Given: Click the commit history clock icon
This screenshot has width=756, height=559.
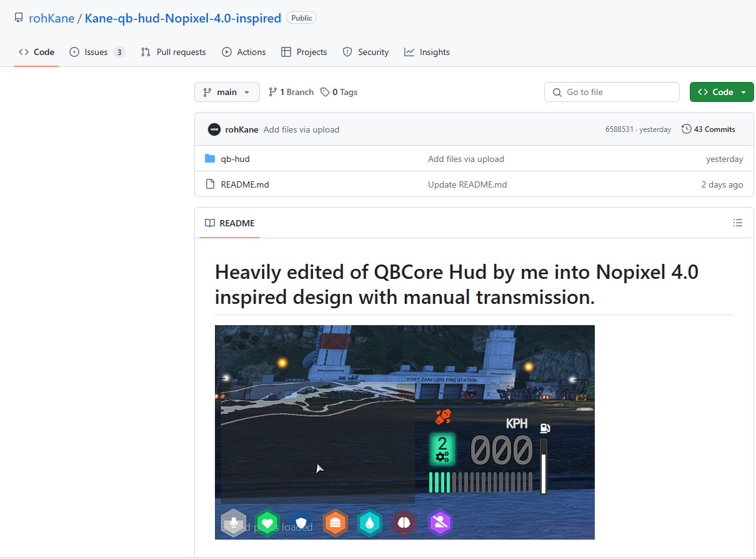Looking at the screenshot, I should click(x=687, y=129).
